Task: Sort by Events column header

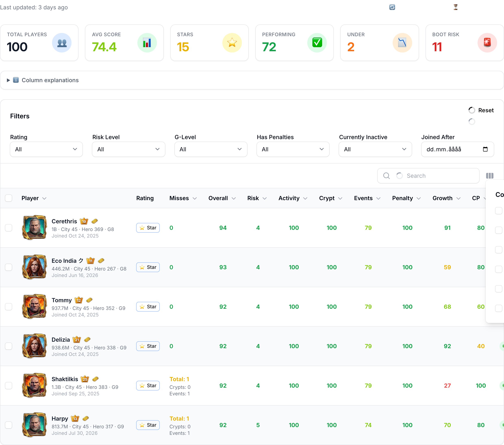Action: (x=367, y=198)
